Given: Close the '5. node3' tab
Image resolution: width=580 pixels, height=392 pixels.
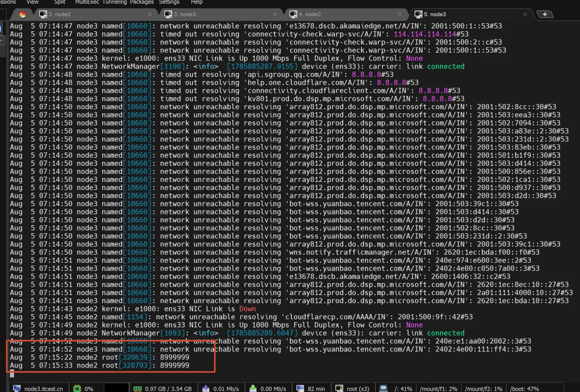Looking at the screenshot, I should coord(525,15).
